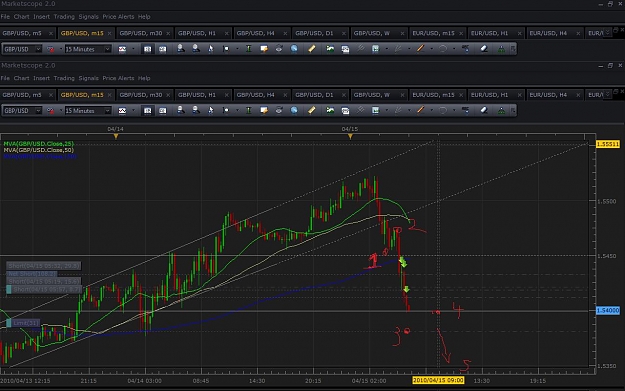625x391 pixels.
Task: Toggle the first highlighted chart mode button, front window
Action: tap(147, 111)
